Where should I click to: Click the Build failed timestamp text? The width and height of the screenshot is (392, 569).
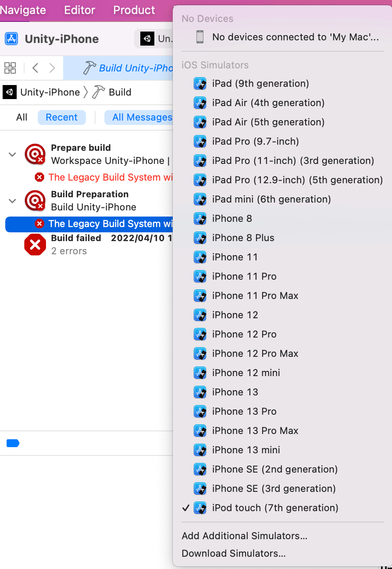(x=142, y=238)
